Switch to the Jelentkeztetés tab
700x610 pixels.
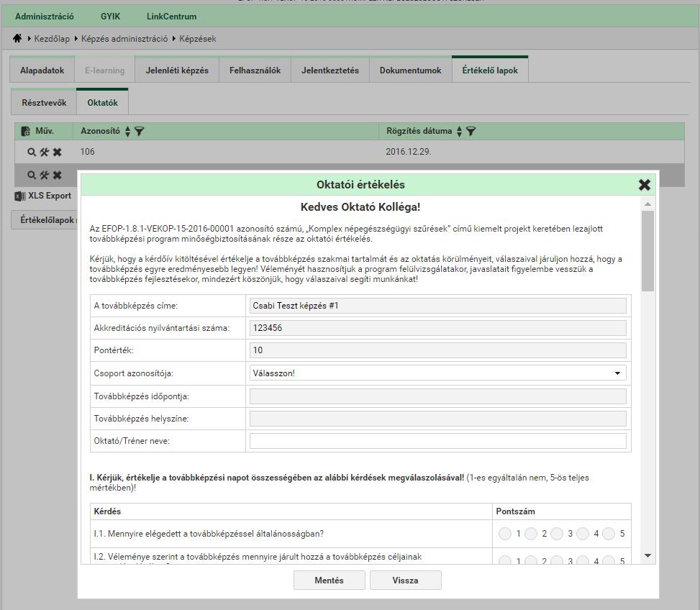coord(330,70)
